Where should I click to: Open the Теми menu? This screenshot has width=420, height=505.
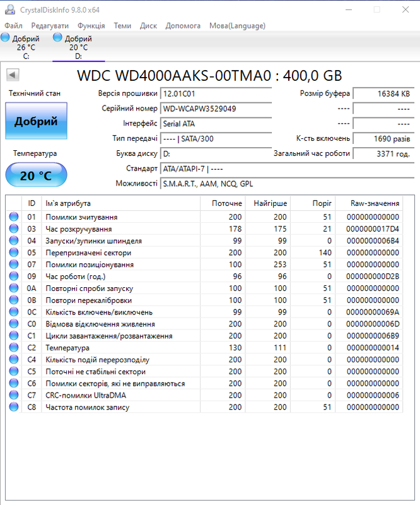click(122, 26)
